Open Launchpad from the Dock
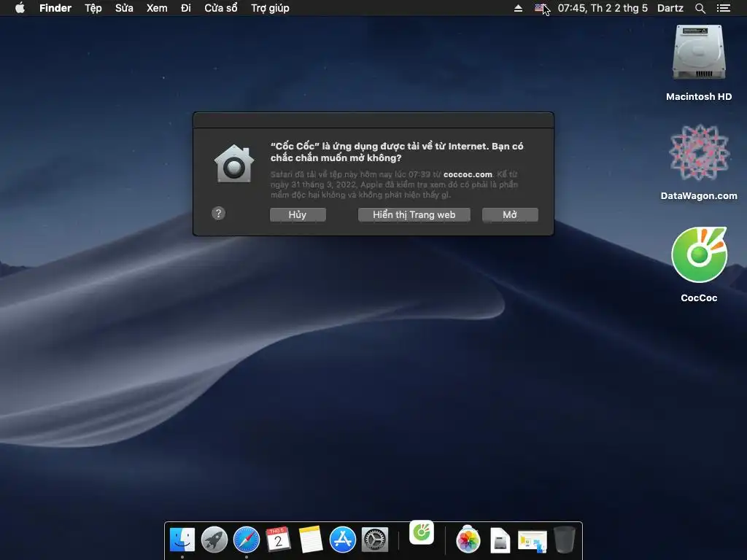Image resolution: width=747 pixels, height=560 pixels. (214, 540)
